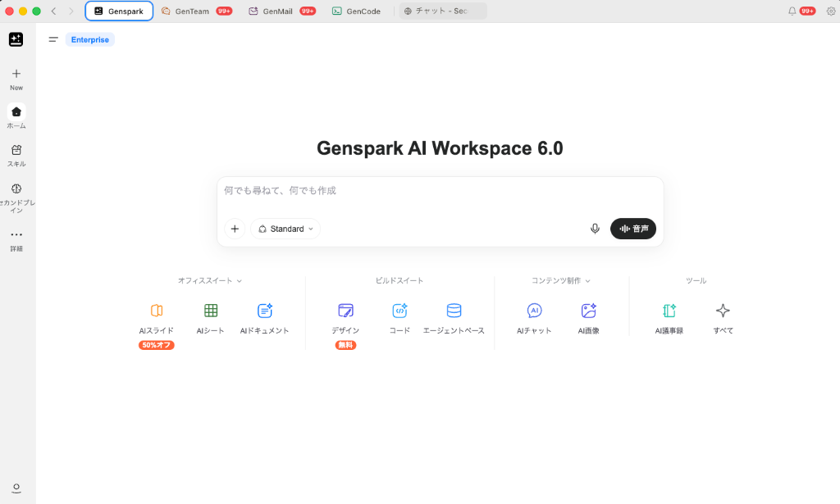Show すべて all tools
This screenshot has width=840, height=504.
click(x=724, y=318)
